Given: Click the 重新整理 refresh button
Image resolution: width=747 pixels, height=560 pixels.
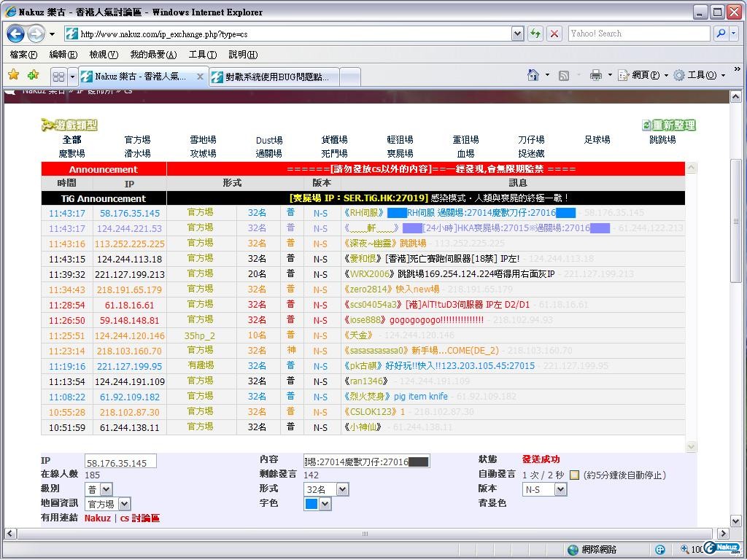Looking at the screenshot, I should (x=669, y=125).
